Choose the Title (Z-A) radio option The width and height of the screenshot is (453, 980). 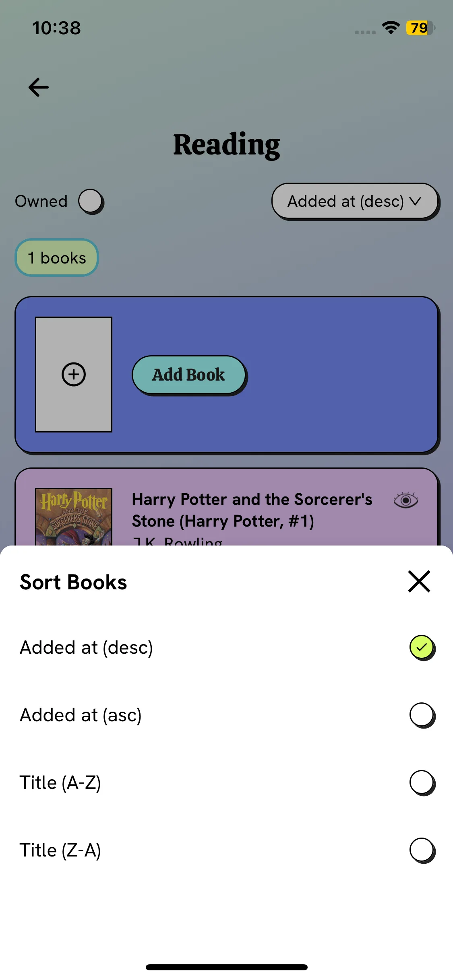pyautogui.click(x=422, y=850)
